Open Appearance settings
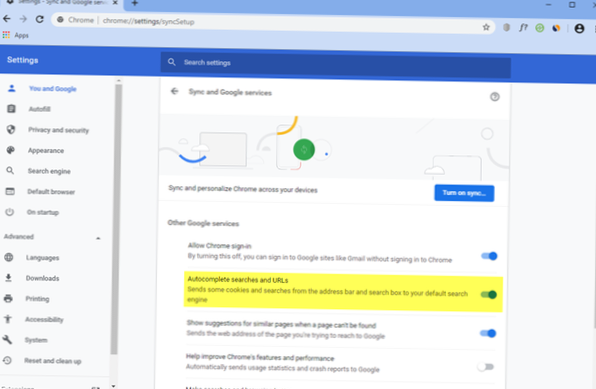 point(46,151)
